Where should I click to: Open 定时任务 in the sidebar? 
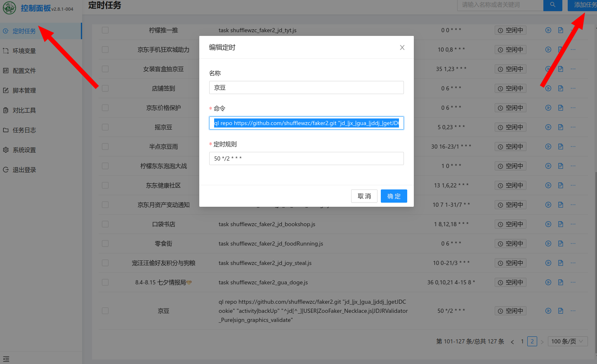[x=41, y=31]
